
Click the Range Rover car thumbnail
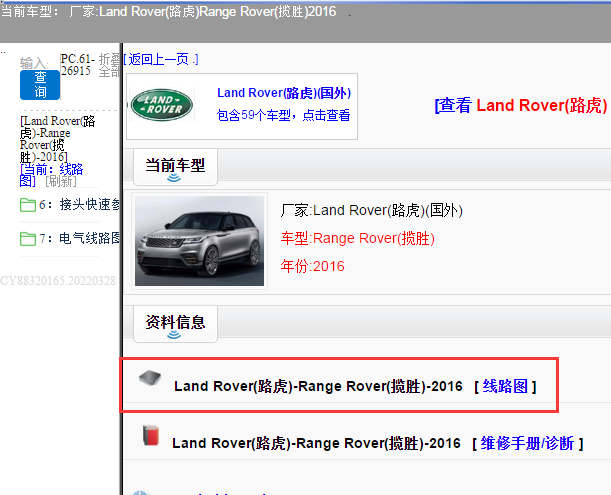(x=200, y=241)
